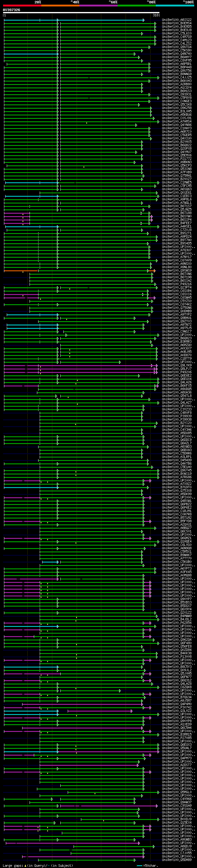Select label UniRef100_A4RSE1

tap(177, 226)
